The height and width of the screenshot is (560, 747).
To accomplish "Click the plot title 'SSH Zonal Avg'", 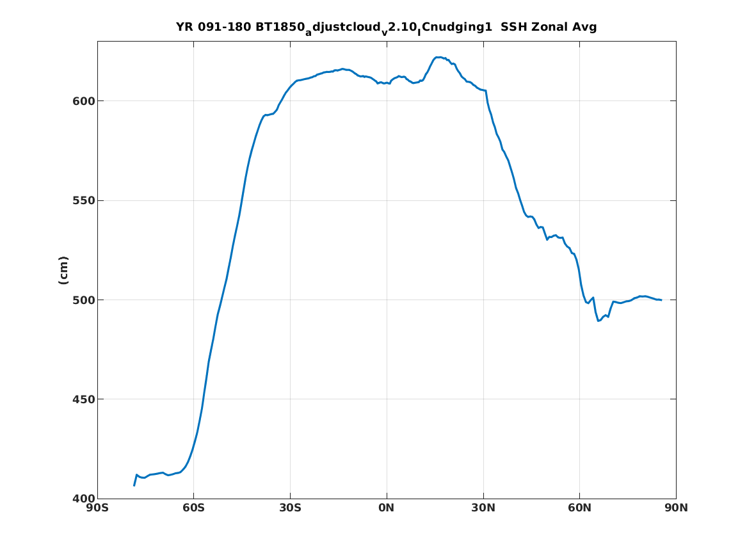I will (x=549, y=27).
